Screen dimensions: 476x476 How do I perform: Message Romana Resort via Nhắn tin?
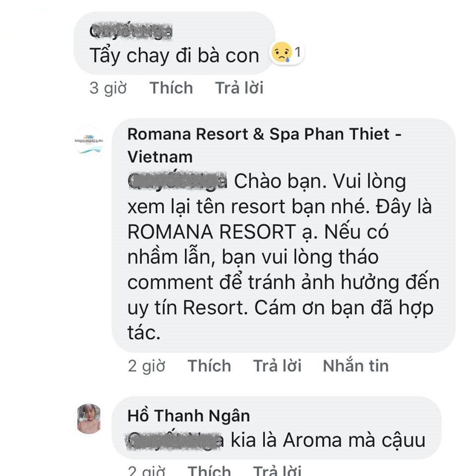click(x=356, y=365)
